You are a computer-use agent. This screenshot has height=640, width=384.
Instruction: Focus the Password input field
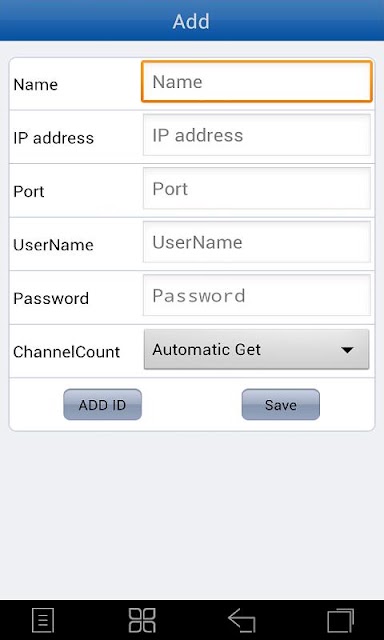pos(257,295)
